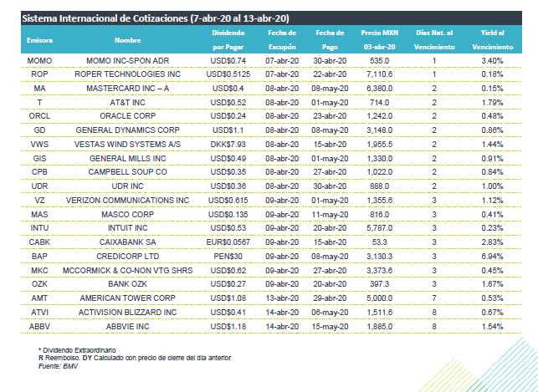
Task: Click the USD$0.615 dividend value
Action: click(x=228, y=201)
